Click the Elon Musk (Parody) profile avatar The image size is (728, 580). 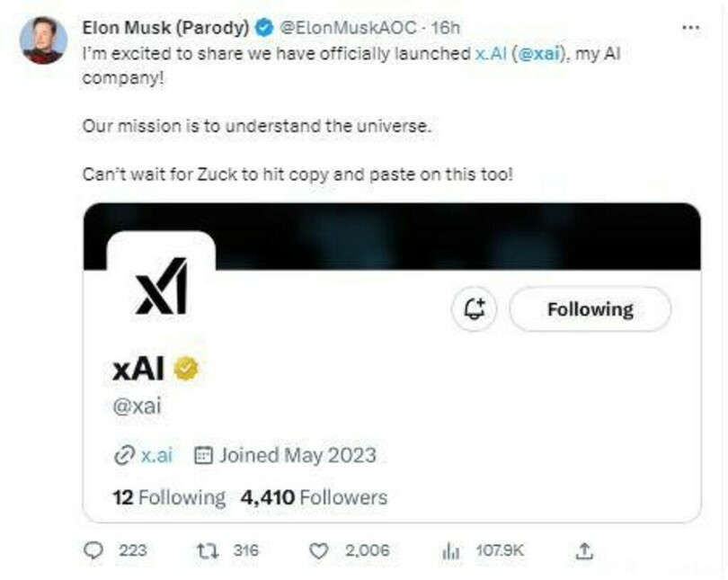[x=44, y=40]
